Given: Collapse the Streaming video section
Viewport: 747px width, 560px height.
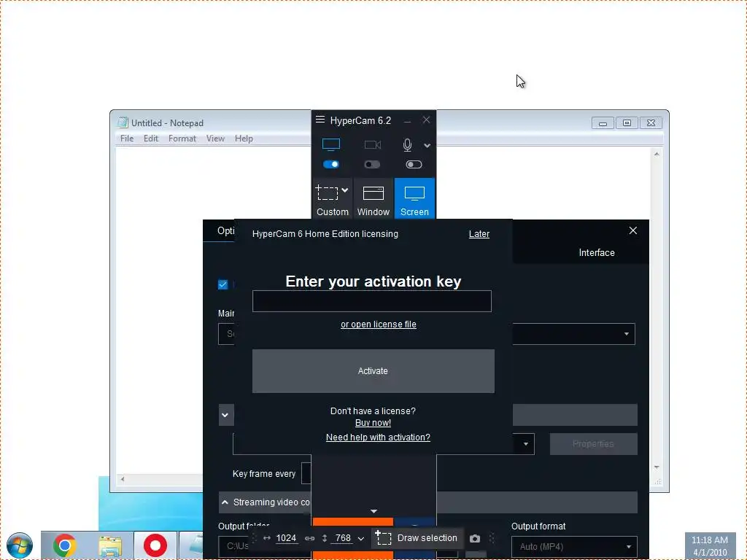Looking at the screenshot, I should pyautogui.click(x=225, y=502).
